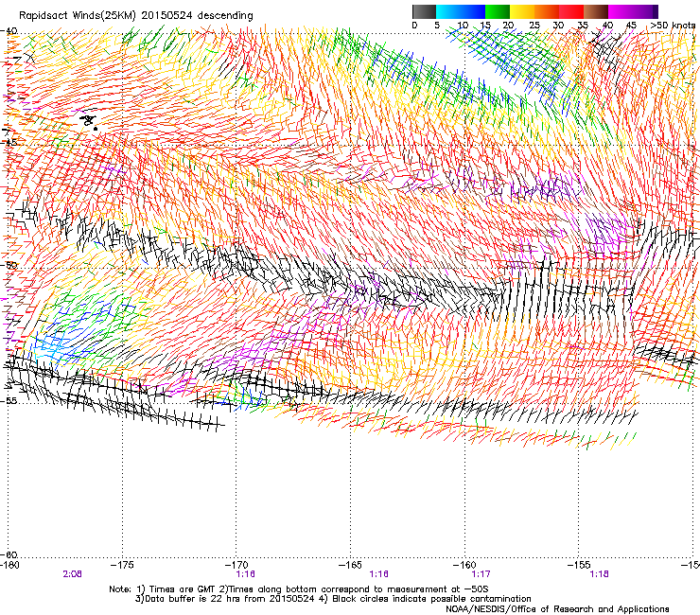Click the '-165' longitude axis label
The width and height of the screenshot is (700, 615).
350,565
